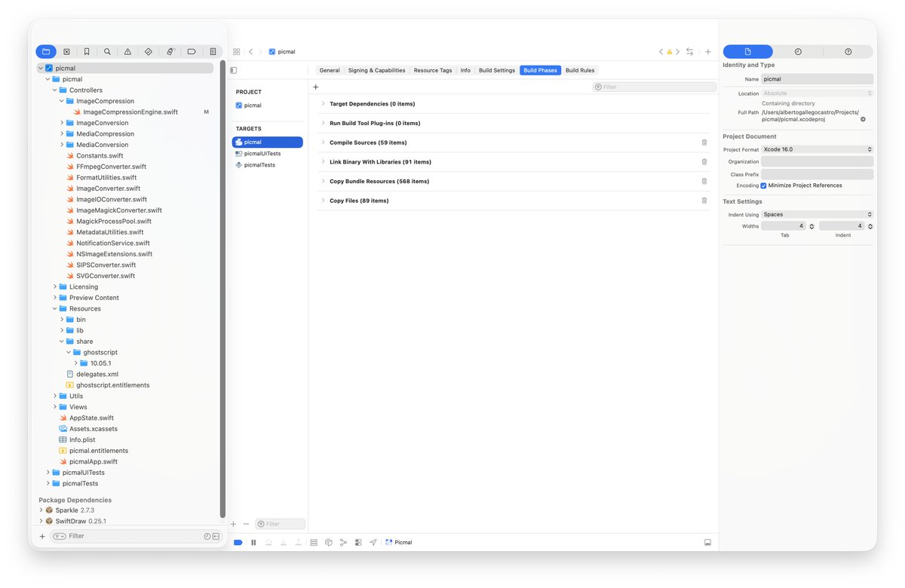905x588 pixels.
Task: Expand Copy Files section
Action: pos(324,201)
